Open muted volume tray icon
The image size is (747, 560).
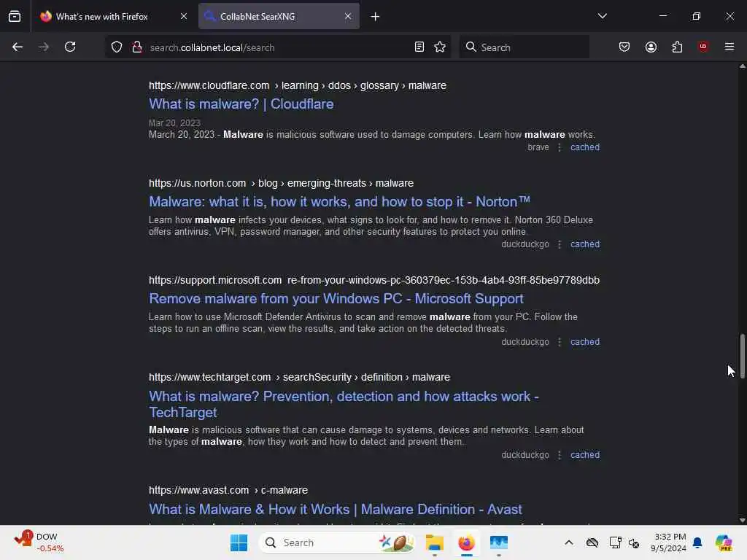click(634, 542)
